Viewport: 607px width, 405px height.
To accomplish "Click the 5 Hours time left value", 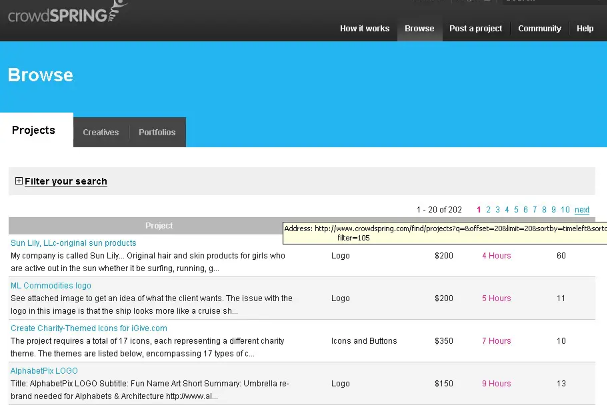I will tap(496, 298).
